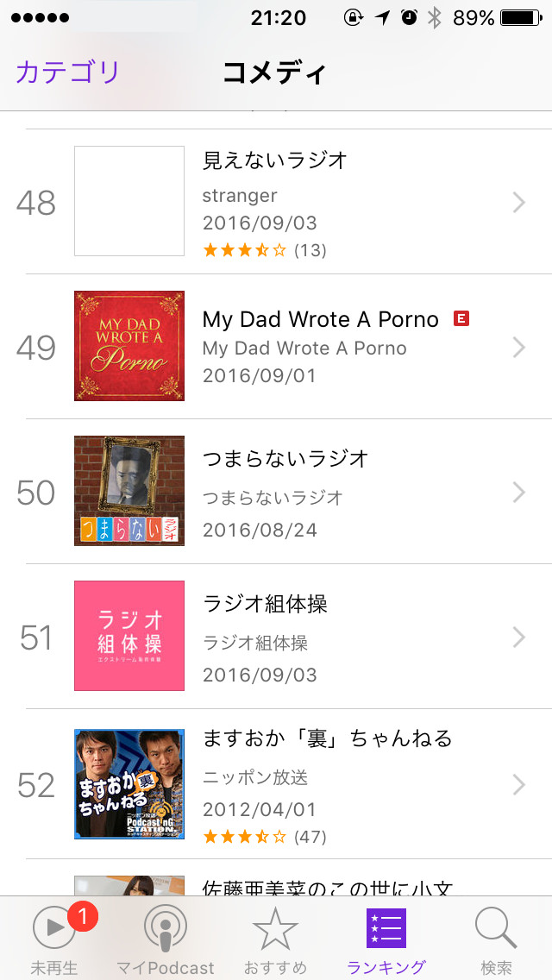Image resolution: width=552 pixels, height=980 pixels.
Task: Select the ランキング list icon
Action: 386,928
